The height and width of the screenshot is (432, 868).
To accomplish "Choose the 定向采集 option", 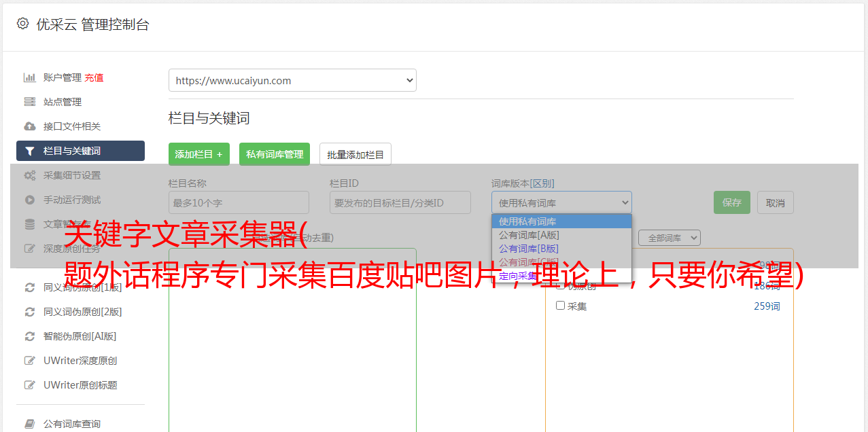I will 561,276.
